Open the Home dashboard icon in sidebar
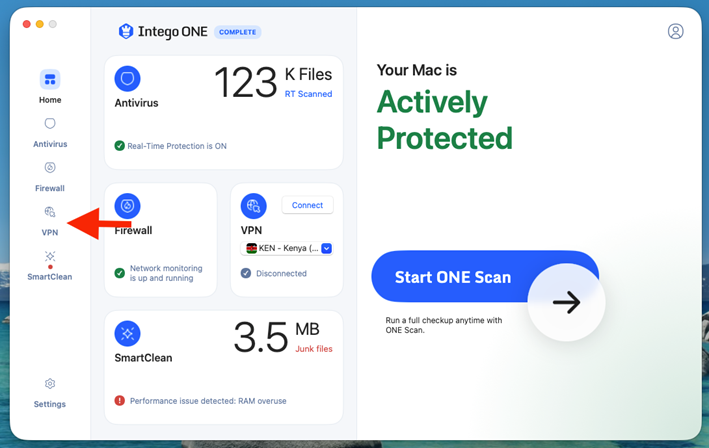This screenshot has width=709, height=448. pos(50,80)
